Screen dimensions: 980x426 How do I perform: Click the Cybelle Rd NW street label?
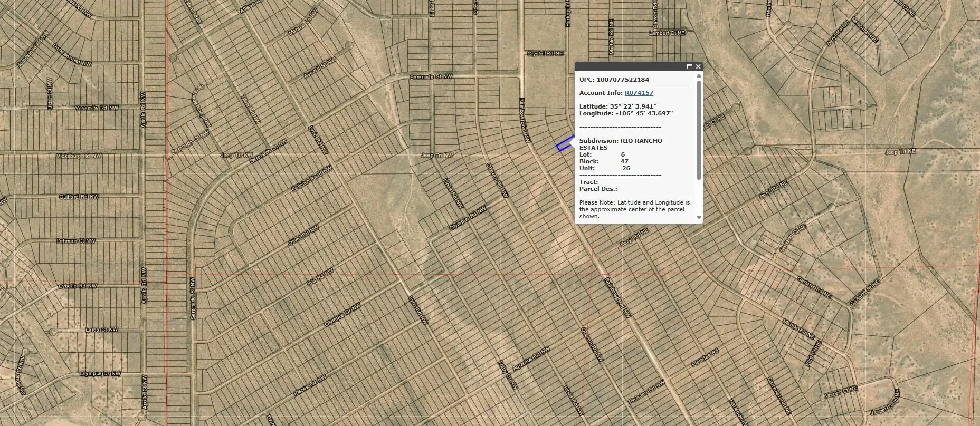coord(78,286)
